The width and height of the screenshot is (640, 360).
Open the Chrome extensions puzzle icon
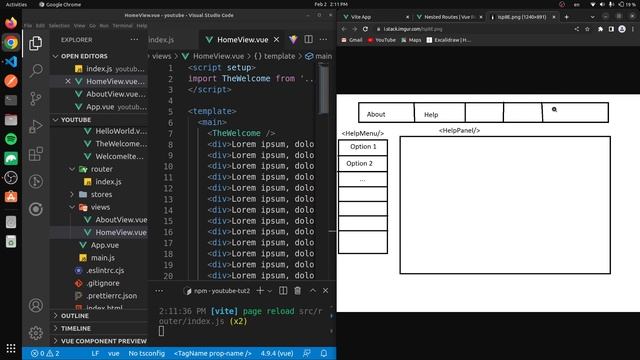click(600, 29)
